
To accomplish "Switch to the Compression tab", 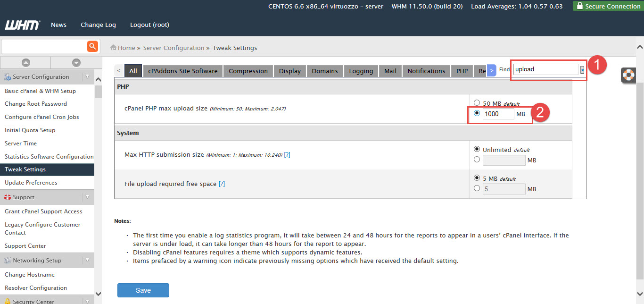I will coord(248,71).
